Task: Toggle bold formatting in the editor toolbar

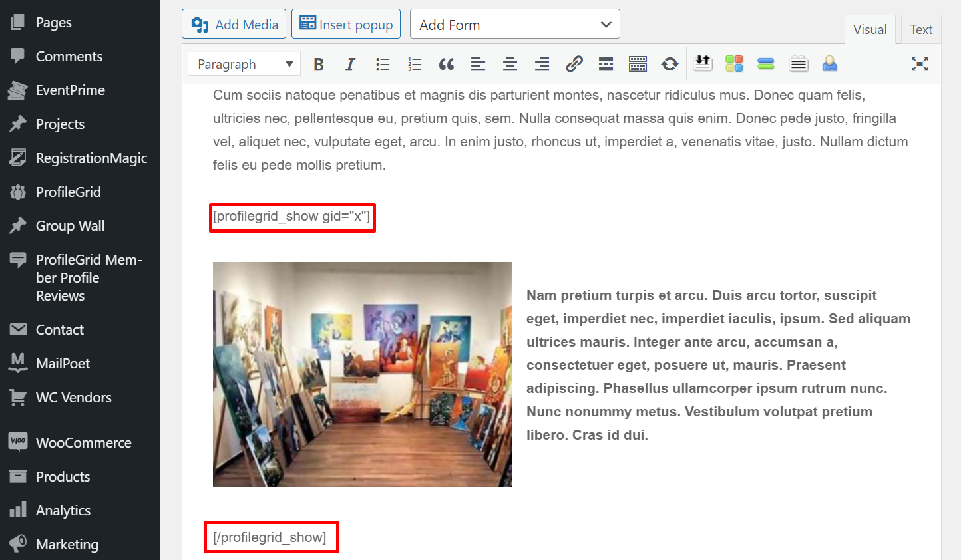Action: tap(319, 65)
